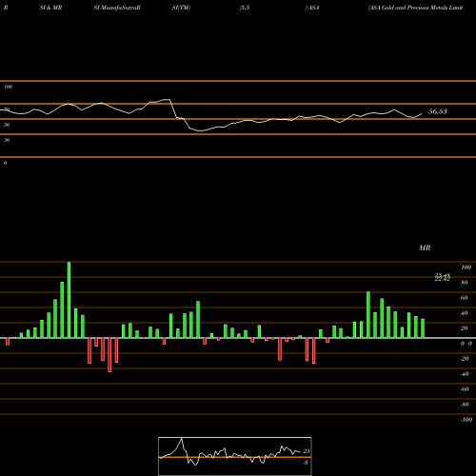476x476 pixels.
Task: Click the MR axis label -80
Action: 465,405
